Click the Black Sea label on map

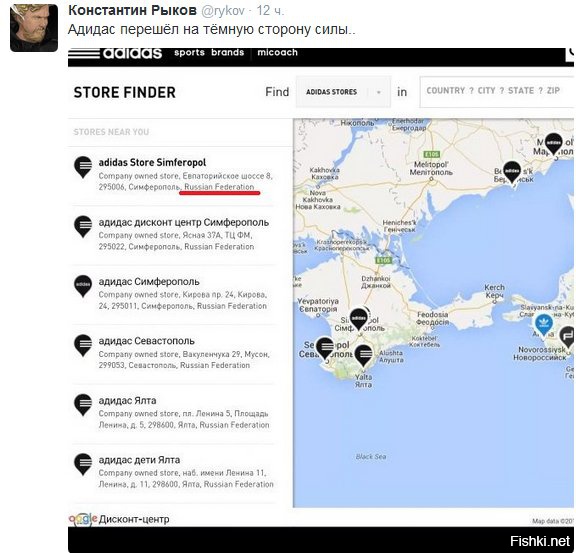[371, 457]
